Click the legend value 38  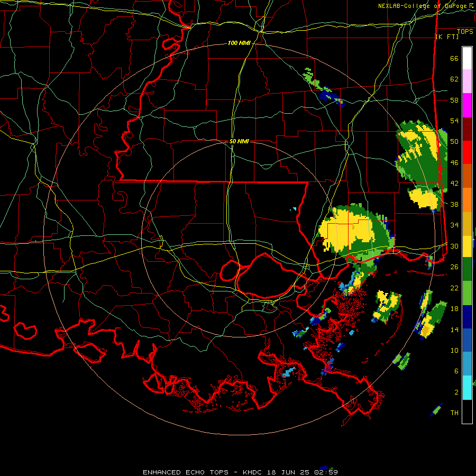(454, 204)
